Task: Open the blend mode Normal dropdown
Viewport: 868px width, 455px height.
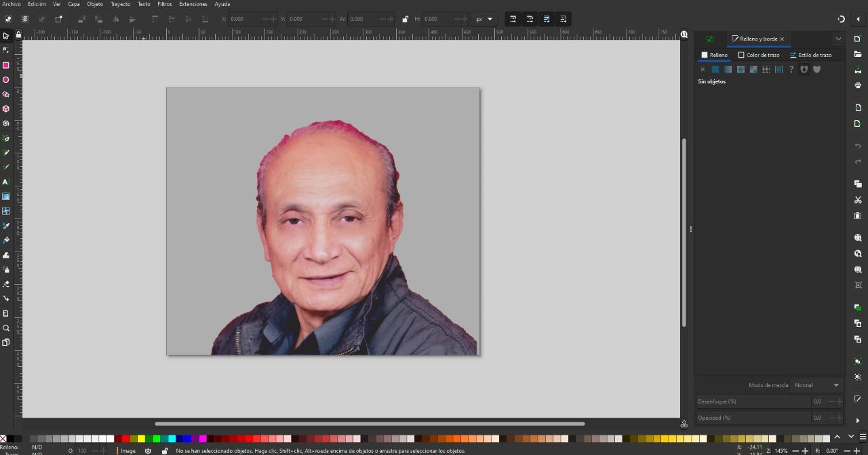Action: [817, 385]
